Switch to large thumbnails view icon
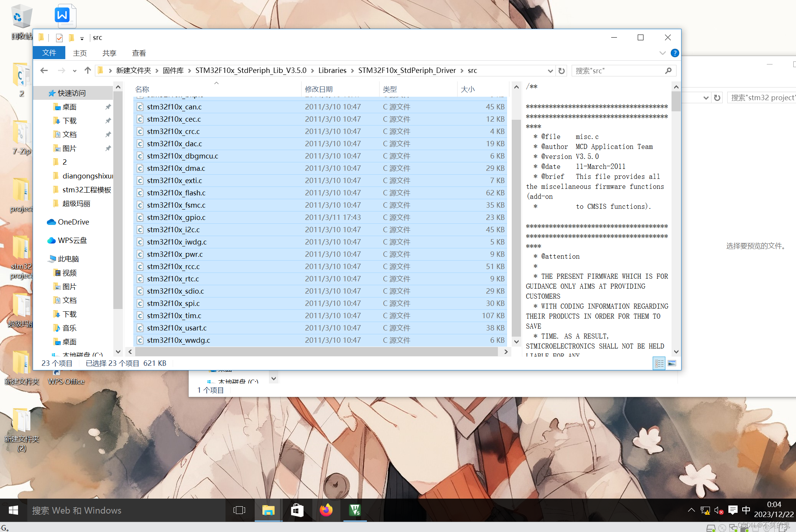 coord(672,363)
